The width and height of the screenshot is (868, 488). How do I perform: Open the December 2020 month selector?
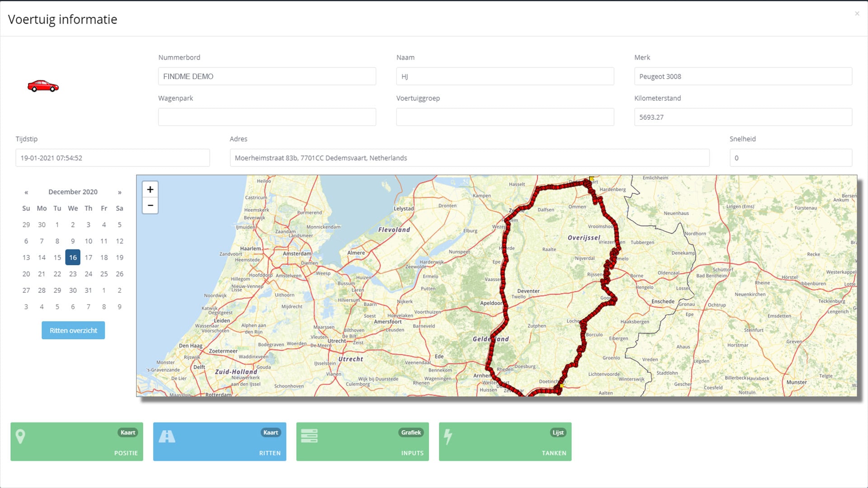(73, 192)
